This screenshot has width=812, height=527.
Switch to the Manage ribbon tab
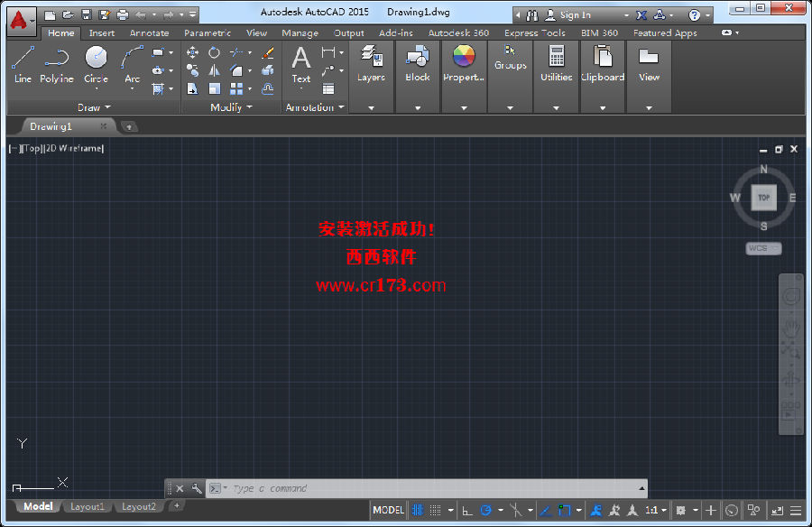300,32
